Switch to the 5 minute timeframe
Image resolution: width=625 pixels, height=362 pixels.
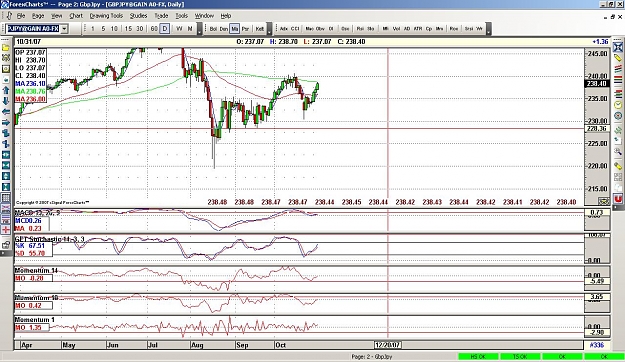pyautogui.click(x=103, y=29)
